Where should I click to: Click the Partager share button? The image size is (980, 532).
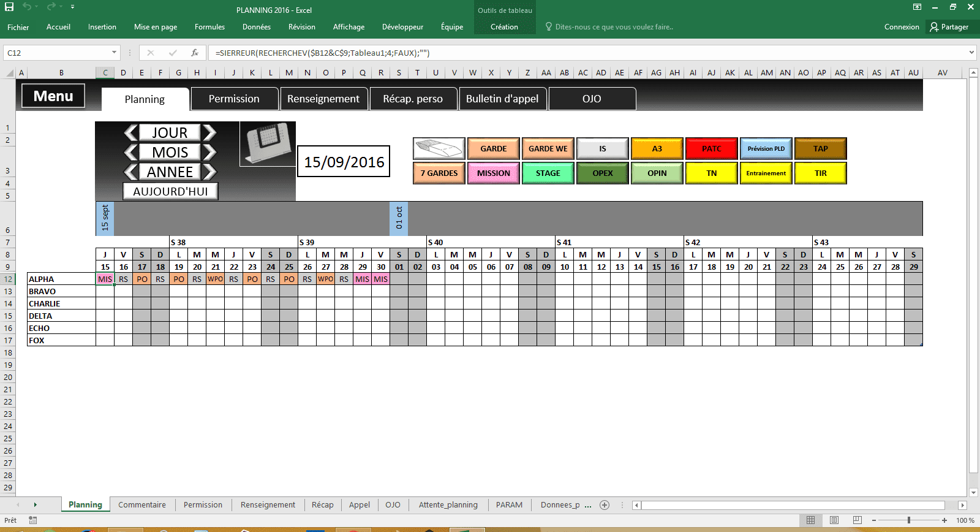[949, 27]
